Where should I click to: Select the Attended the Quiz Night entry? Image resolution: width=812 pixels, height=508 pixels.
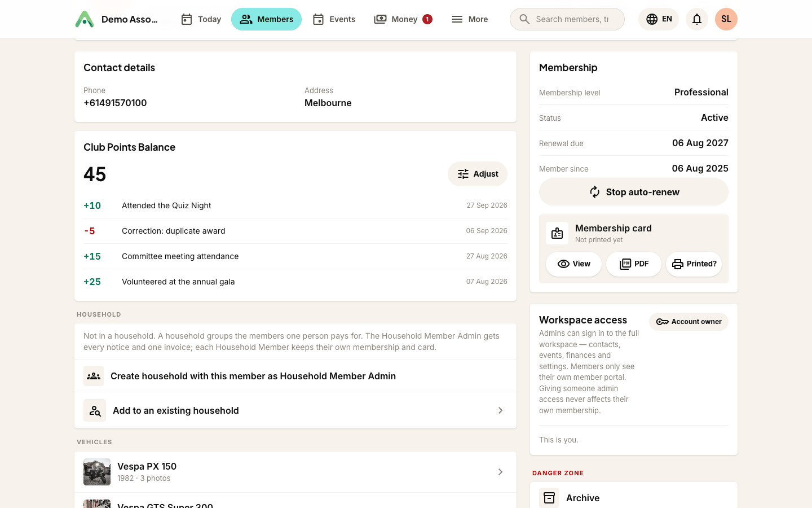tap(295, 205)
